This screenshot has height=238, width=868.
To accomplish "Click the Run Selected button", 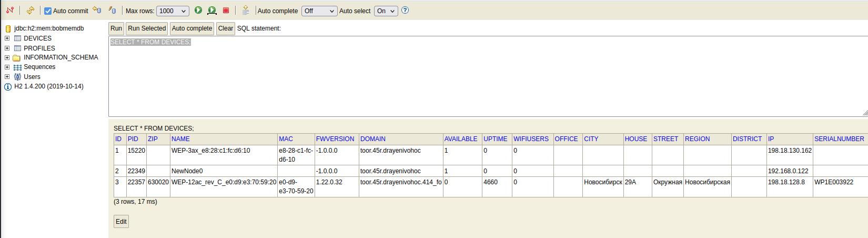I will click(147, 28).
